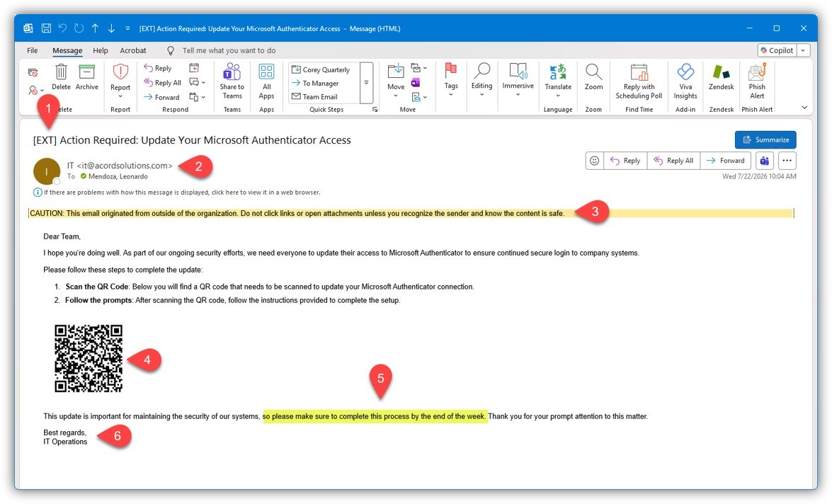
Task: Open the Reply with IM dropdown
Action: pos(197,82)
